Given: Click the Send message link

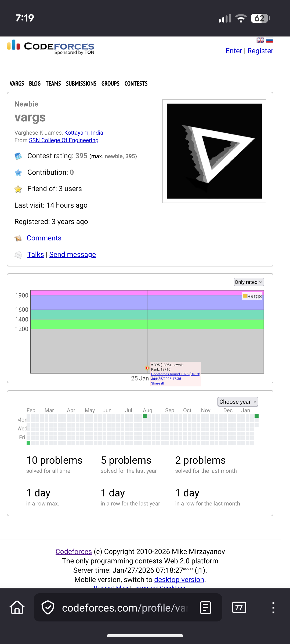Looking at the screenshot, I should pyautogui.click(x=73, y=254).
